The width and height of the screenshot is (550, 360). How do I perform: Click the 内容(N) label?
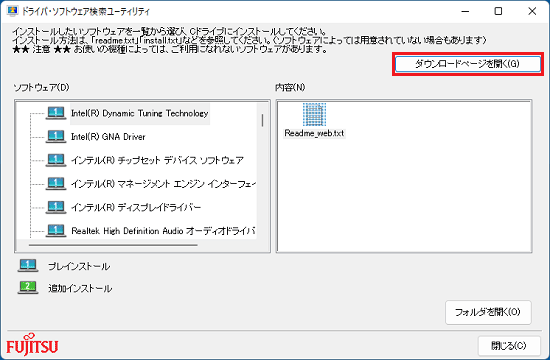click(290, 87)
